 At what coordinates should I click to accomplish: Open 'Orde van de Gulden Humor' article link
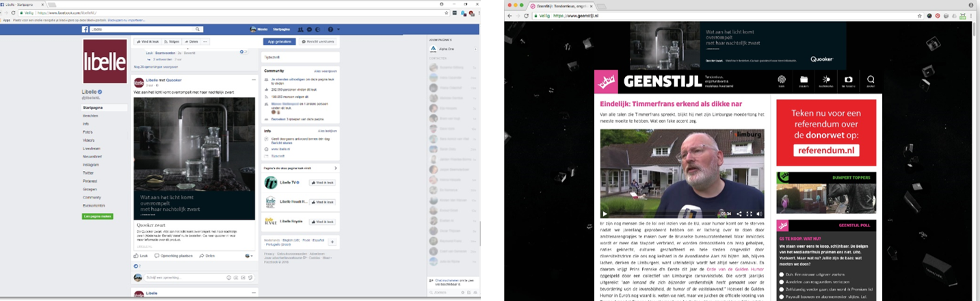(734, 270)
